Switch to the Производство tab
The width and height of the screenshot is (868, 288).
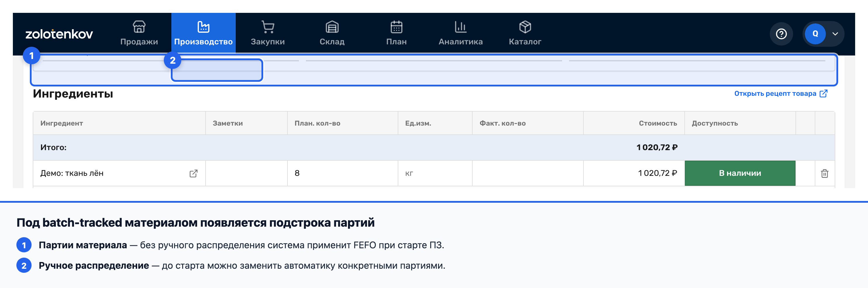pyautogui.click(x=203, y=33)
